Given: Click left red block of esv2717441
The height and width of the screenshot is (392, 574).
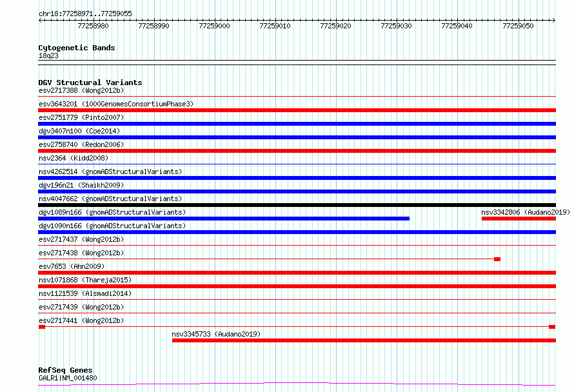Looking at the screenshot, I should [x=42, y=327].
